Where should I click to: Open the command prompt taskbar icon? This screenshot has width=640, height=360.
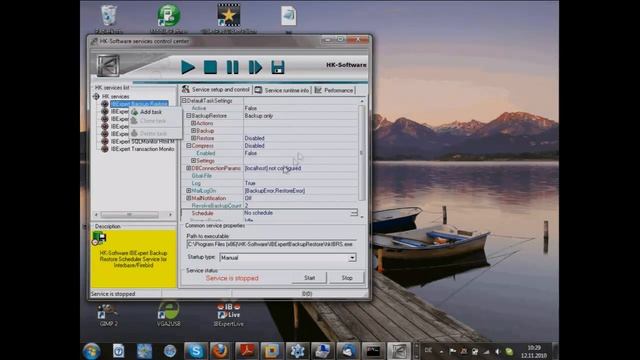(373, 351)
